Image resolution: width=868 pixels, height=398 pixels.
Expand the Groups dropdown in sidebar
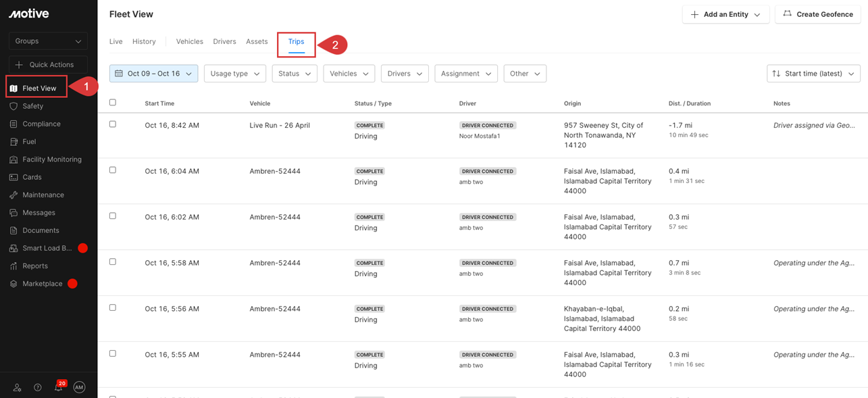point(48,41)
